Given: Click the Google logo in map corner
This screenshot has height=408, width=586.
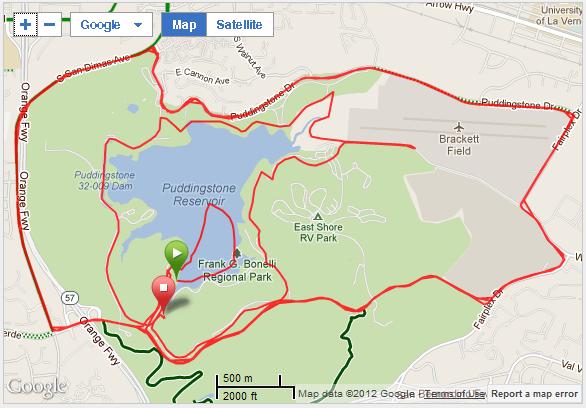Looking at the screenshot, I should [37, 387].
